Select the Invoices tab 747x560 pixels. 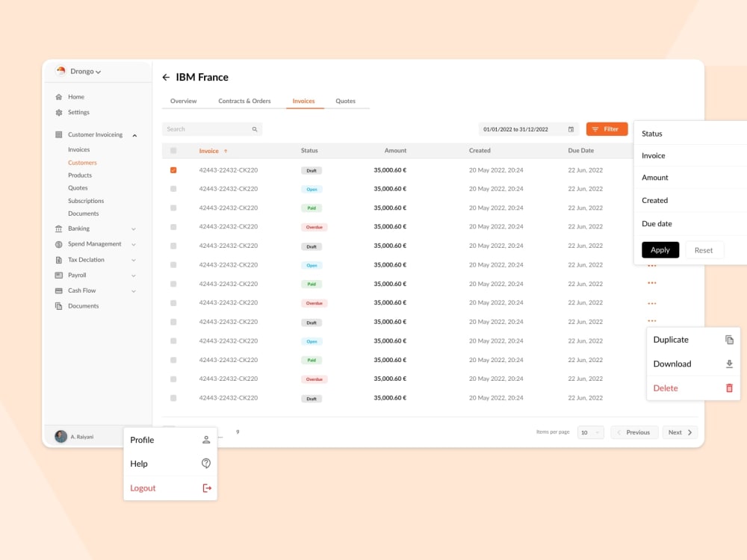[303, 101]
